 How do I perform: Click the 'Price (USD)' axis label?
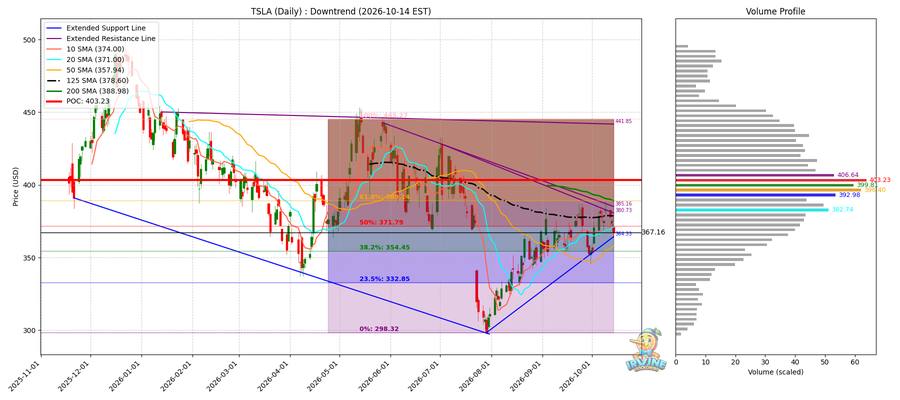pos(15,187)
